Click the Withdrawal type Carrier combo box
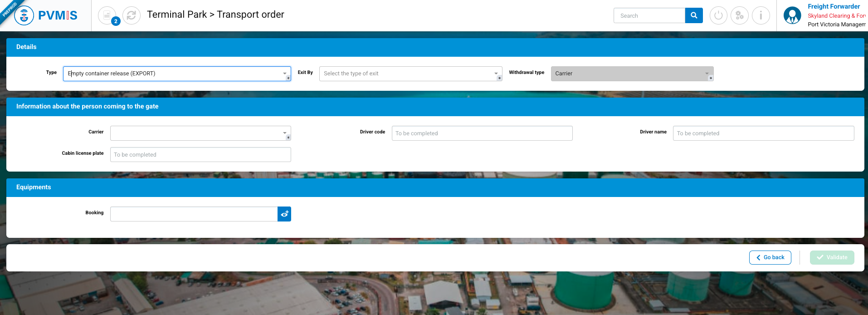The height and width of the screenshot is (315, 868). pos(632,74)
